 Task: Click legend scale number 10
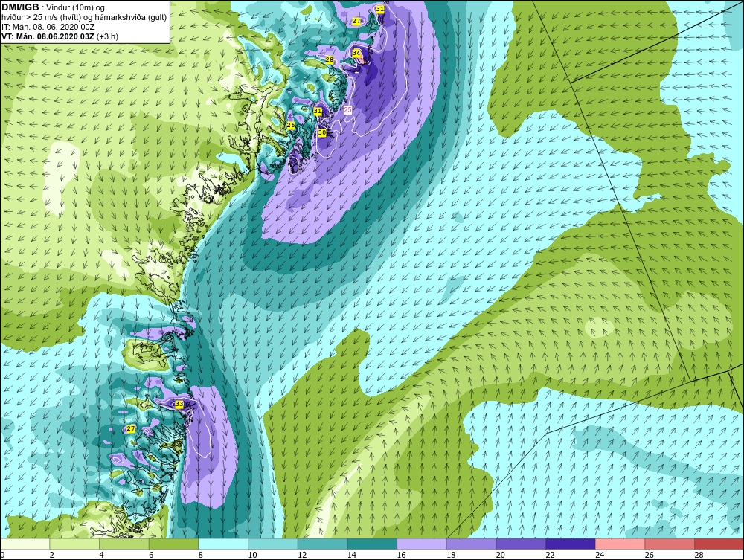point(252,555)
